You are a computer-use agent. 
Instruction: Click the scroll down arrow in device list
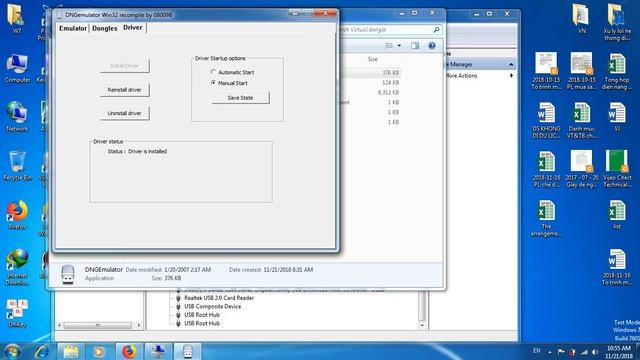[422, 325]
